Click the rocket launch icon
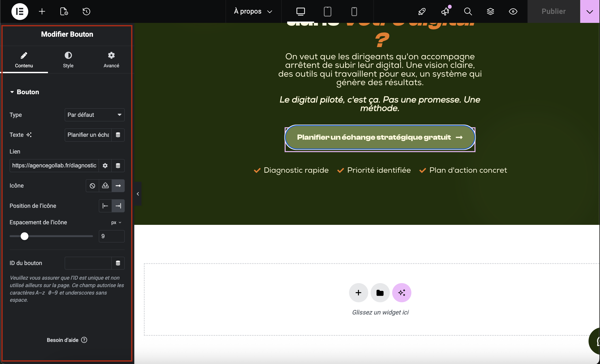Screen dimensions: 600x364 click(x=422, y=11)
